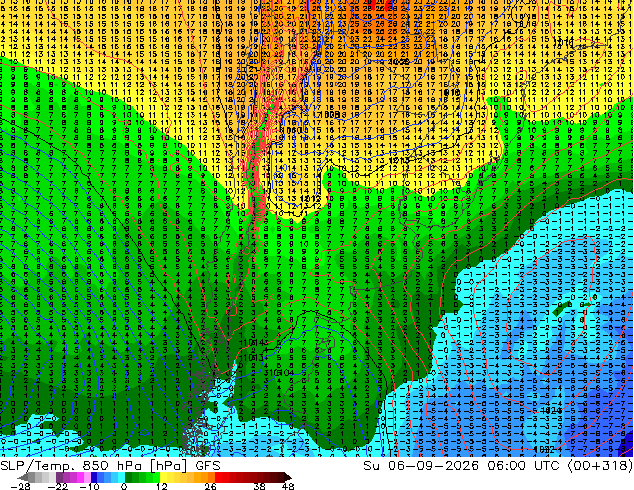Click the "0" legend value
This screenshot has height=490, width=634.
click(x=124, y=486)
